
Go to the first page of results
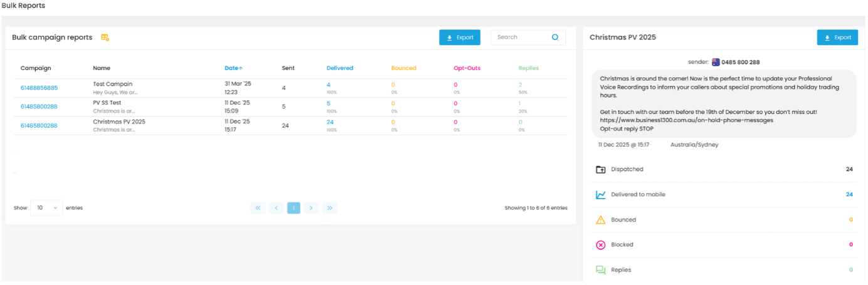[257, 208]
